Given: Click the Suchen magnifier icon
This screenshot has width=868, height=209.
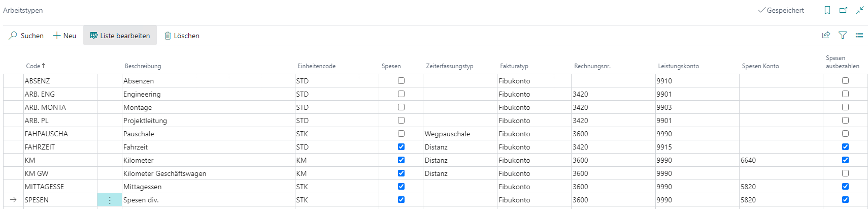Looking at the screenshot, I should point(13,36).
